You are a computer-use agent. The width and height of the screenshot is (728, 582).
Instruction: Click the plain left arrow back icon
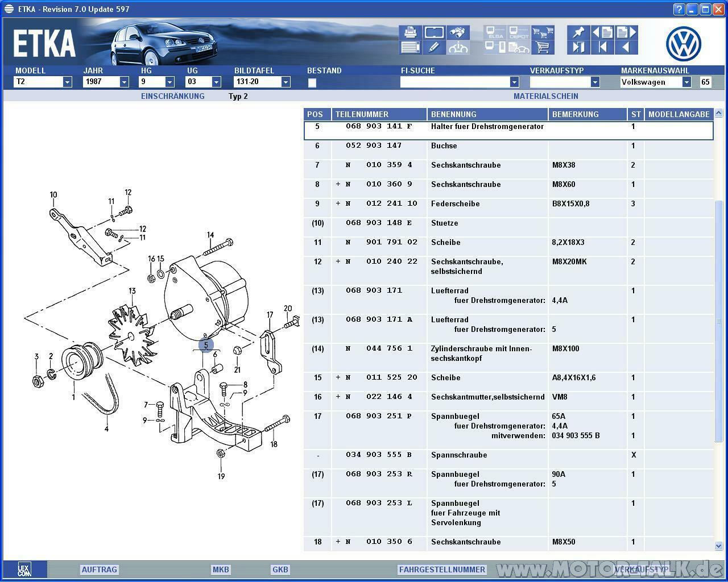[626, 47]
